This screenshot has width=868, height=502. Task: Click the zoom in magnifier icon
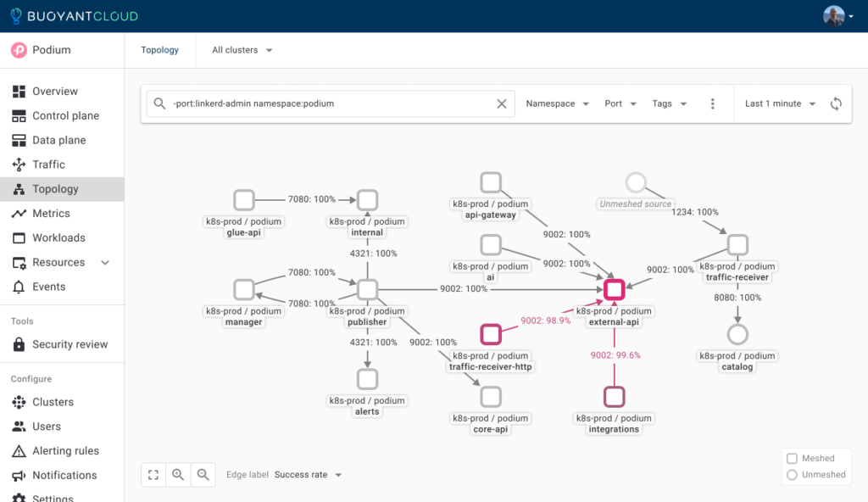point(178,475)
